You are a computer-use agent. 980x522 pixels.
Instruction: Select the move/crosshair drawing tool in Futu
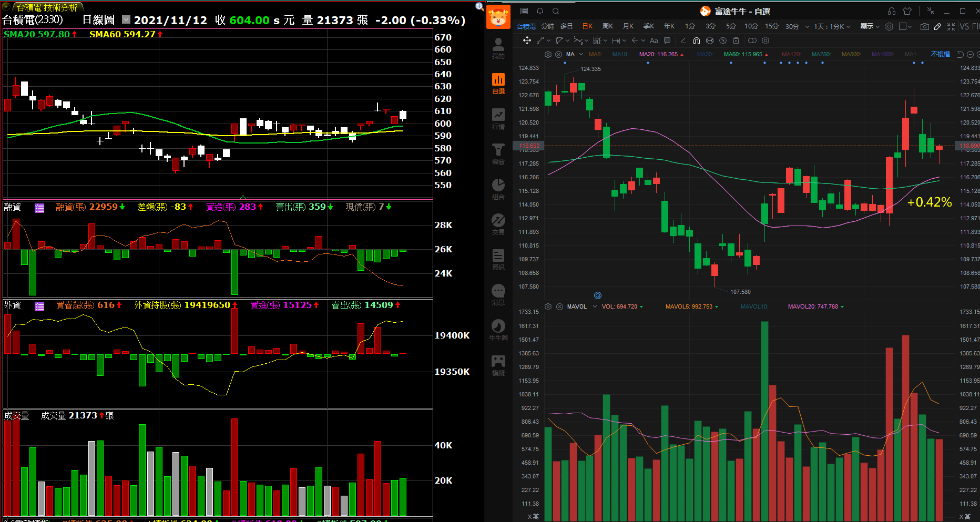pos(527,40)
